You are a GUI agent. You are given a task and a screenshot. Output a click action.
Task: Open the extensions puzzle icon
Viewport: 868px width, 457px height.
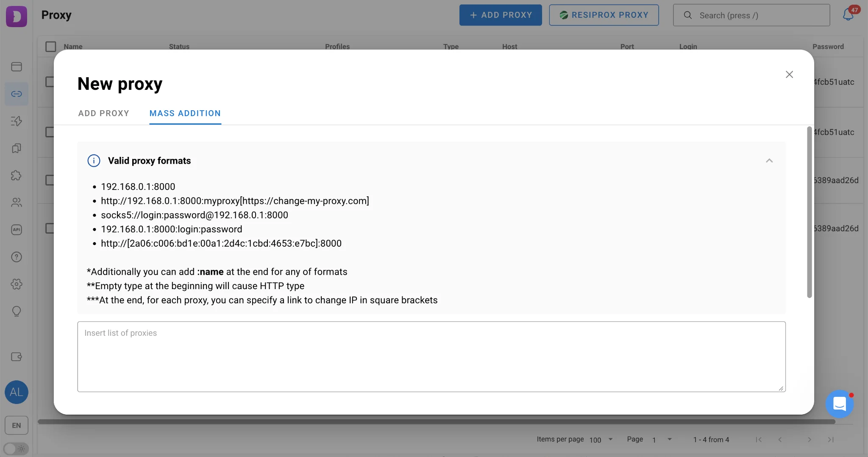[17, 176]
